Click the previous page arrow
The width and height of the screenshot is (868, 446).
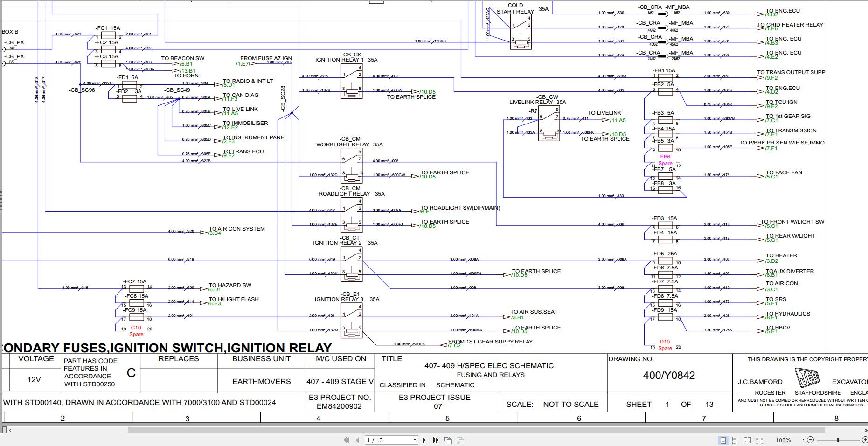pyautogui.click(x=357, y=439)
